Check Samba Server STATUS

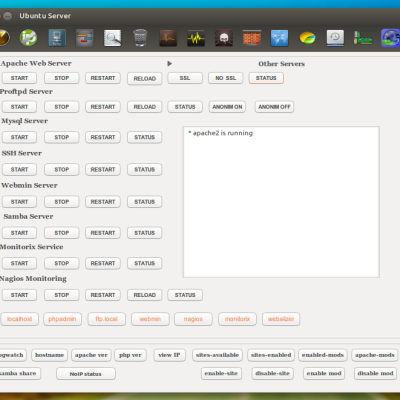tap(145, 233)
